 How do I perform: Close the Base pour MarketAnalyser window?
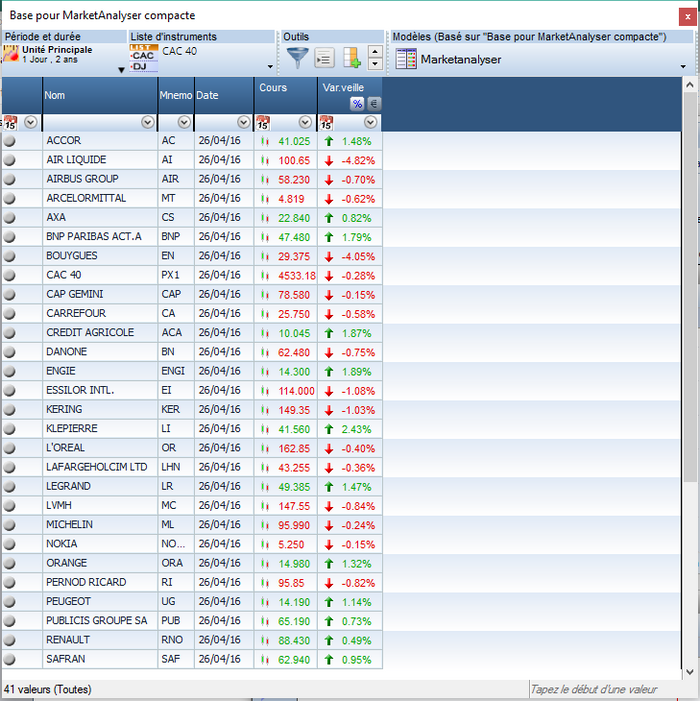(x=687, y=17)
